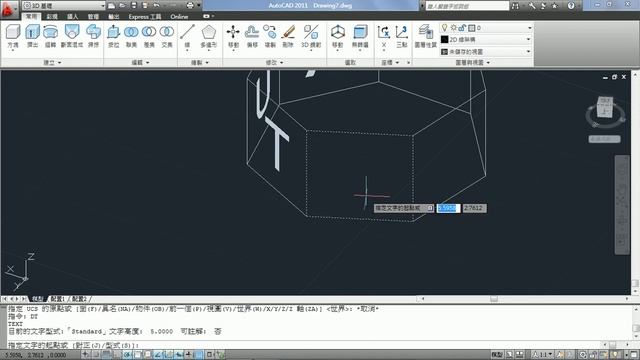Switch to the 配置2 layout tab

[79, 299]
